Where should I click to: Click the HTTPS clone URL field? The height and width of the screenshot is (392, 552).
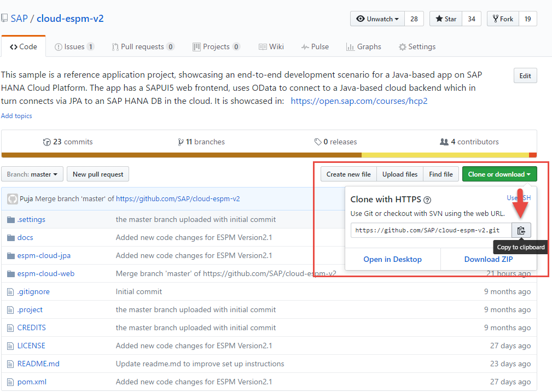(431, 231)
